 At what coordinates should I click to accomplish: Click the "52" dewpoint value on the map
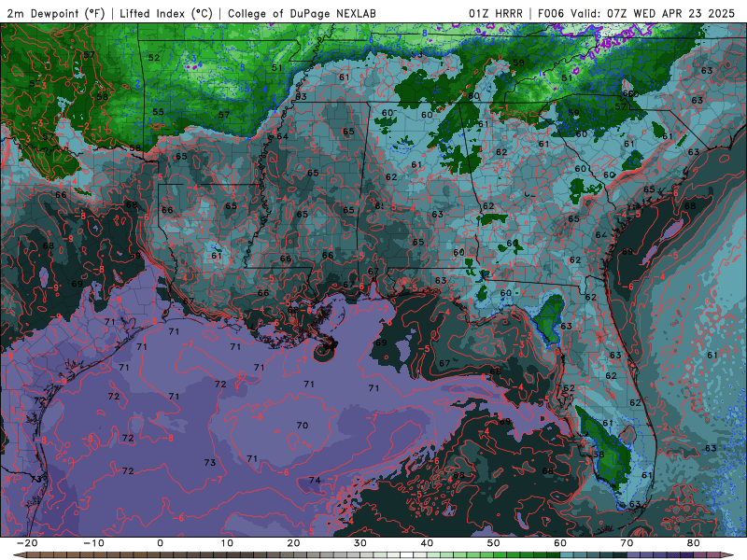pyautogui.click(x=154, y=58)
